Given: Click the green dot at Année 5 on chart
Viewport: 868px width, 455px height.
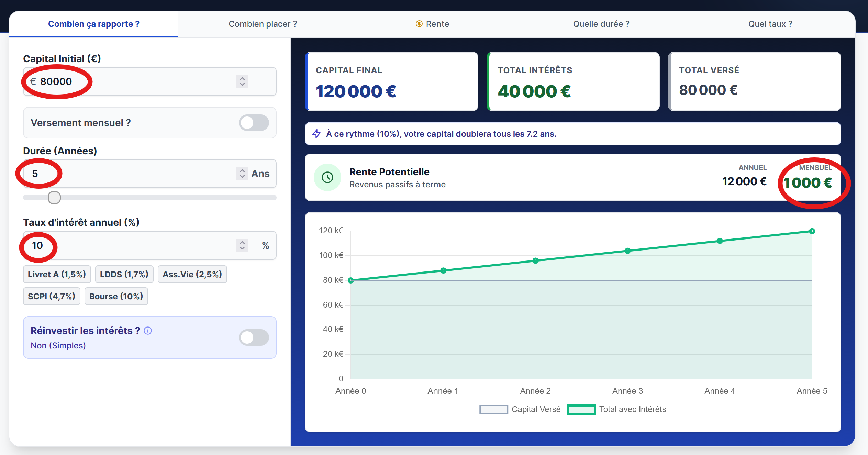Looking at the screenshot, I should click(812, 231).
